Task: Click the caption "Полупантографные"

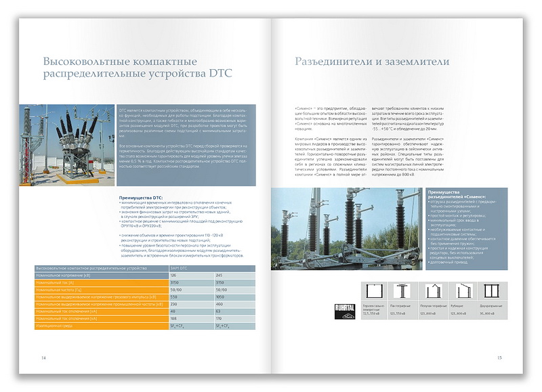Action: [434, 305]
